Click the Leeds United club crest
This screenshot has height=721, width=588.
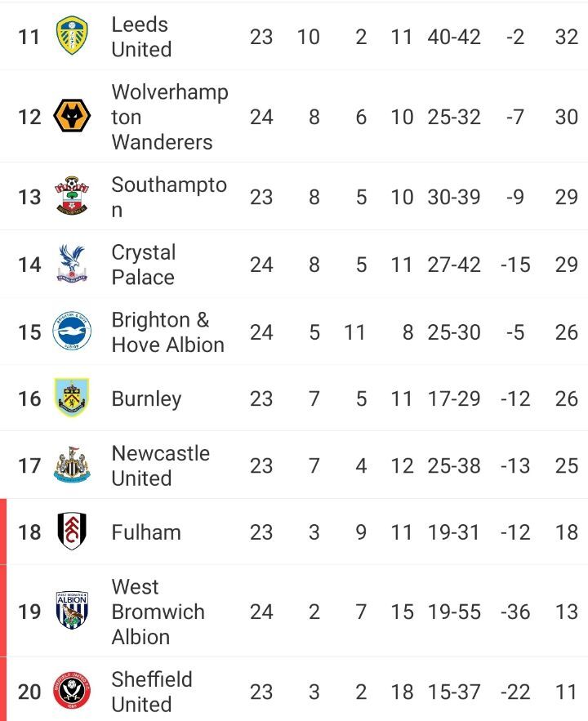(x=72, y=37)
